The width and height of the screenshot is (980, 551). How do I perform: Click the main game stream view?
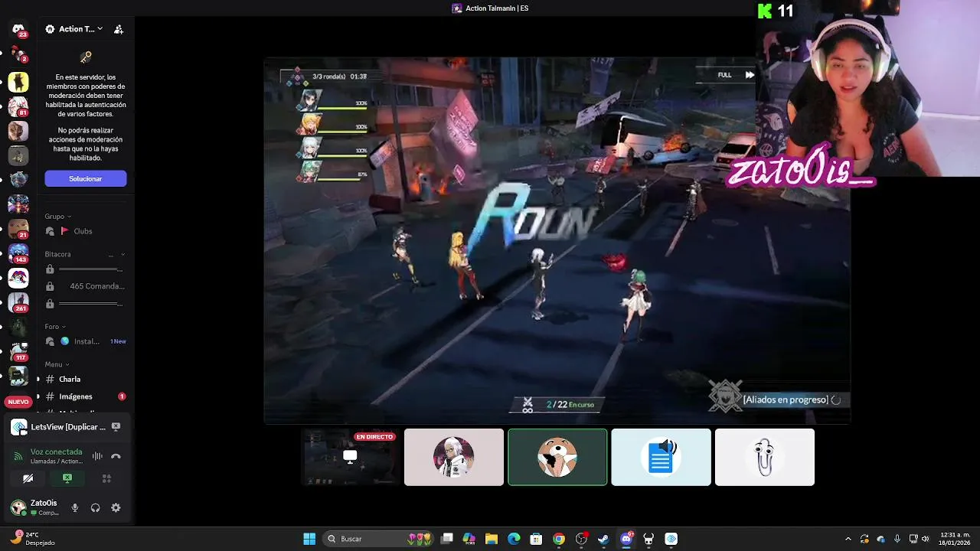pyautogui.click(x=557, y=240)
